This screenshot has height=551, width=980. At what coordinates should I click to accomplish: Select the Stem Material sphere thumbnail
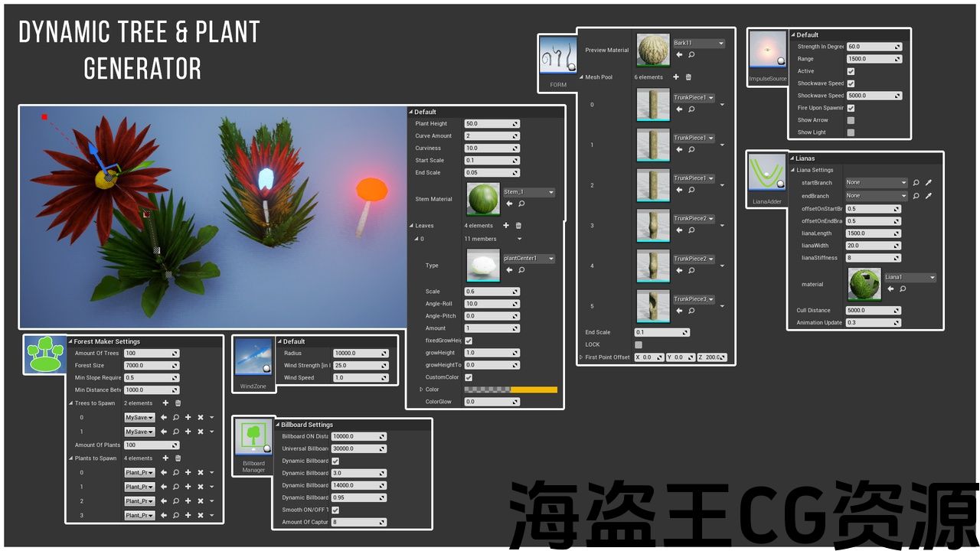pyautogui.click(x=482, y=199)
